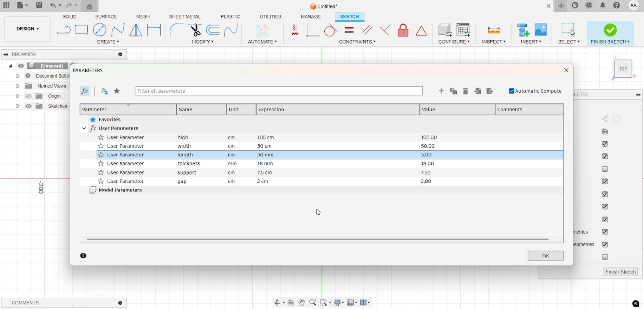The width and height of the screenshot is (644, 309).
Task: Apply the Fix/Unfix lock constraint
Action: (x=403, y=30)
